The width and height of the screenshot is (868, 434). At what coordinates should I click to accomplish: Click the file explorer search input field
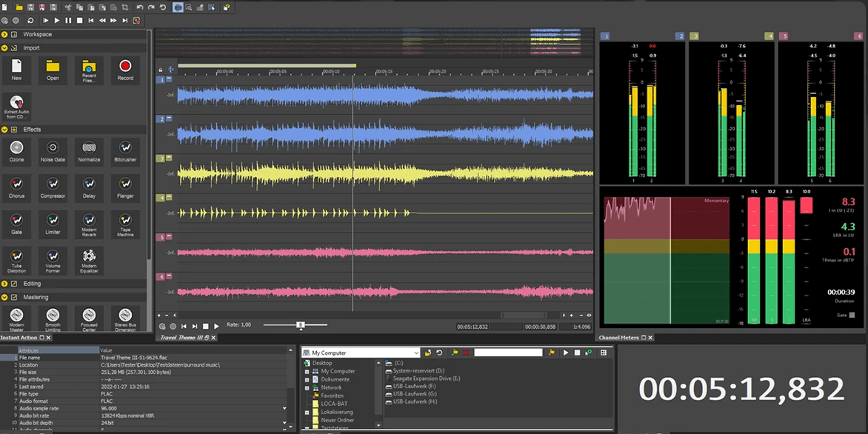coord(508,352)
